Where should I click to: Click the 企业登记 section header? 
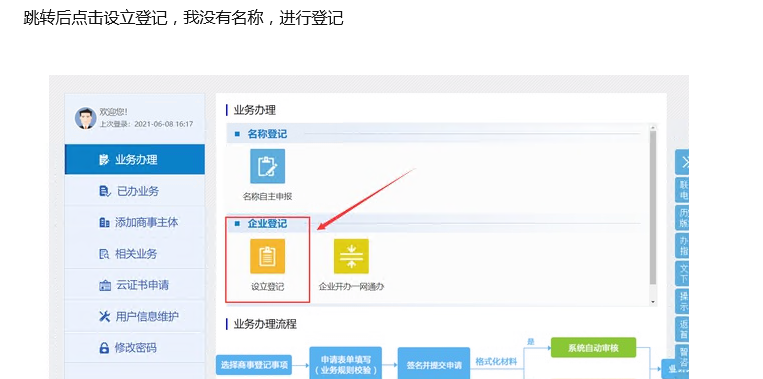coord(267,224)
